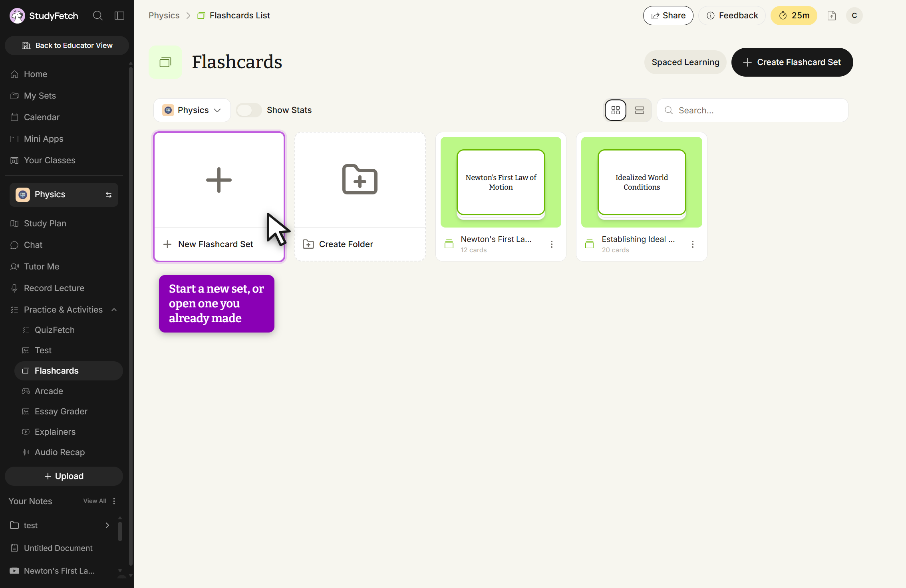906x588 pixels.
Task: Click the grid view icon
Action: pyautogui.click(x=616, y=110)
